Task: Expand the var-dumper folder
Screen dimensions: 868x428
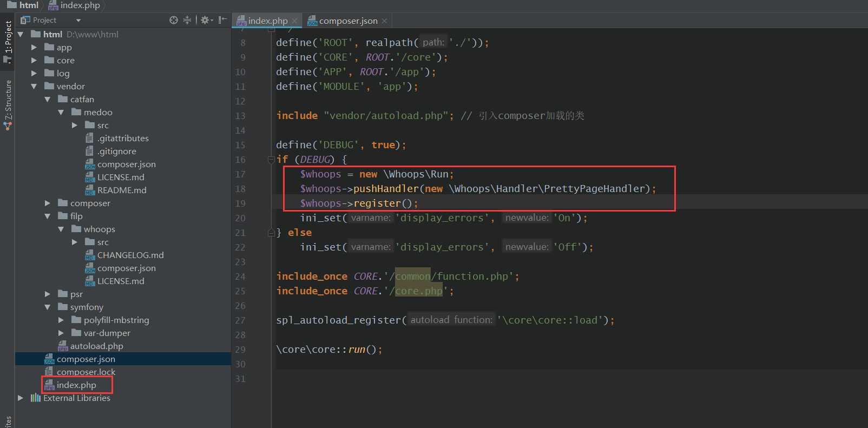Action: [x=61, y=333]
